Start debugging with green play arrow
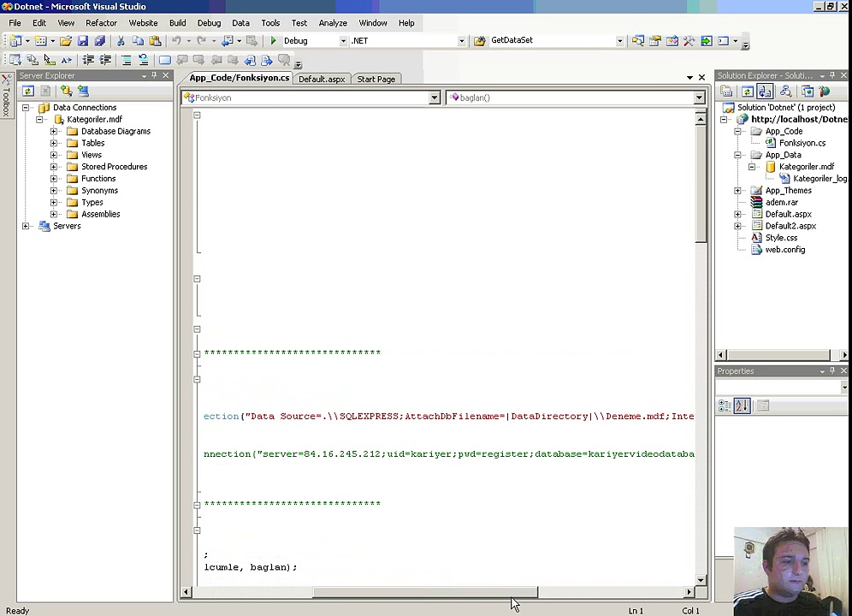Image resolution: width=852 pixels, height=616 pixels. 274,41
